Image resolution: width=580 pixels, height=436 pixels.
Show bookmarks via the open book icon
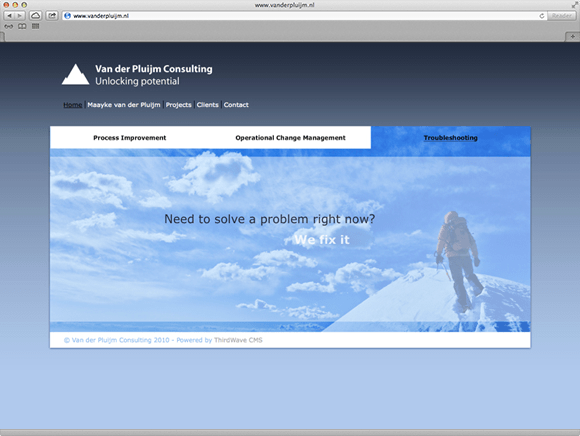(22, 26)
